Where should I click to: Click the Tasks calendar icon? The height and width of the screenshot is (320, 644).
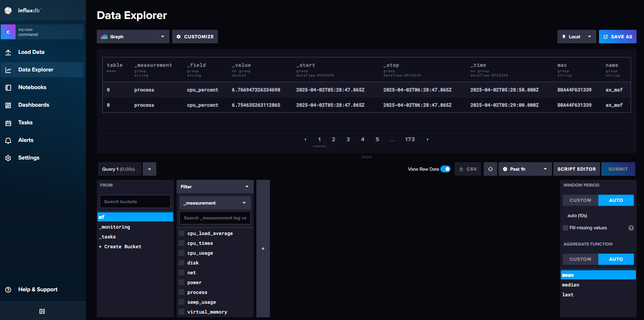(x=8, y=123)
